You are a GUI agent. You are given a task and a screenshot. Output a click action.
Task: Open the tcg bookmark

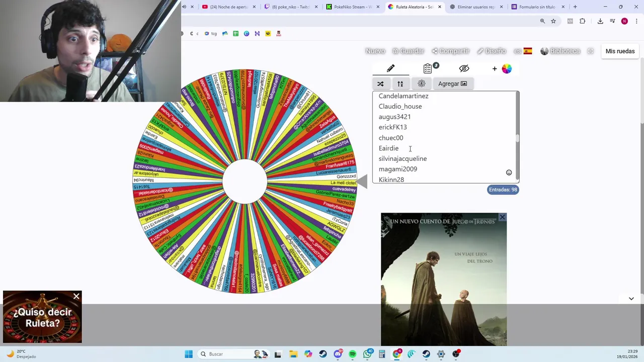[x=211, y=34]
